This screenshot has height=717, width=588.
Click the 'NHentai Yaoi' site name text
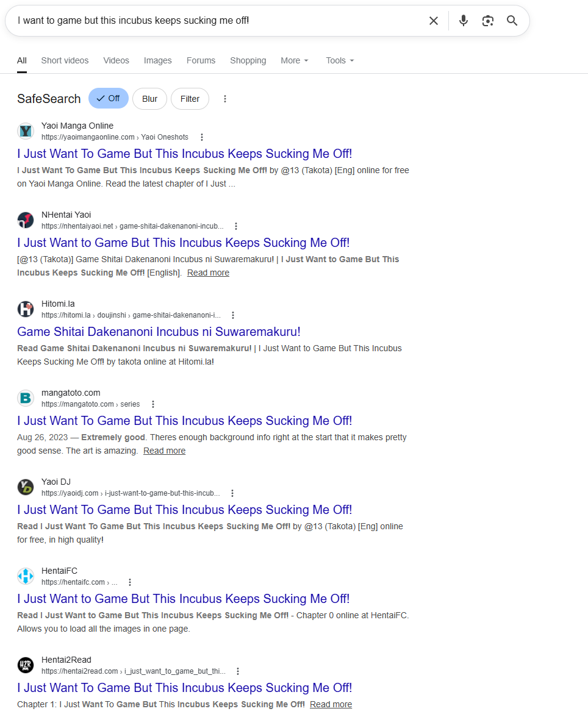point(66,215)
